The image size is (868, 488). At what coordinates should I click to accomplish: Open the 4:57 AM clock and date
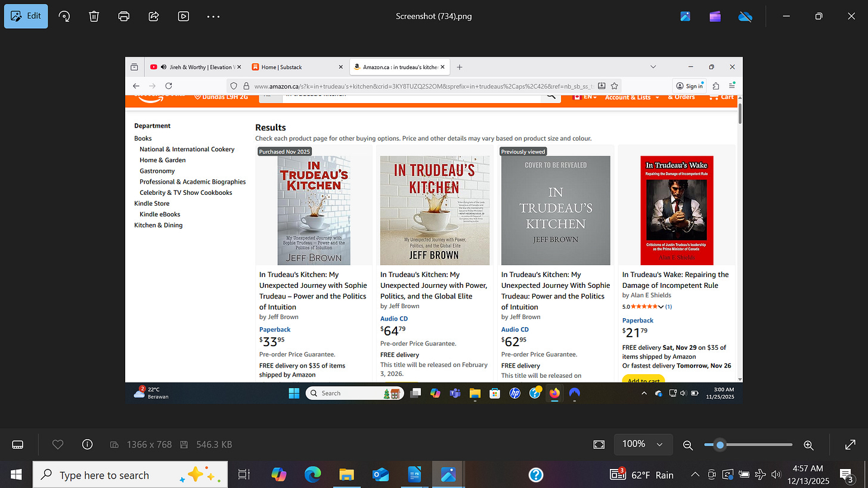[x=809, y=475]
